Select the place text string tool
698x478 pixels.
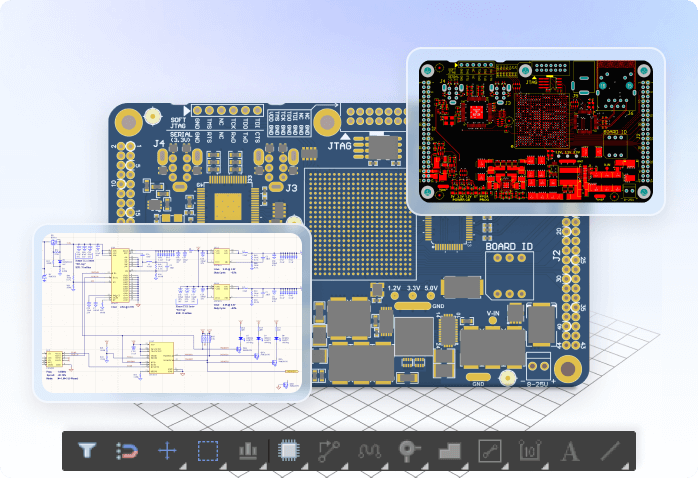[x=570, y=450]
